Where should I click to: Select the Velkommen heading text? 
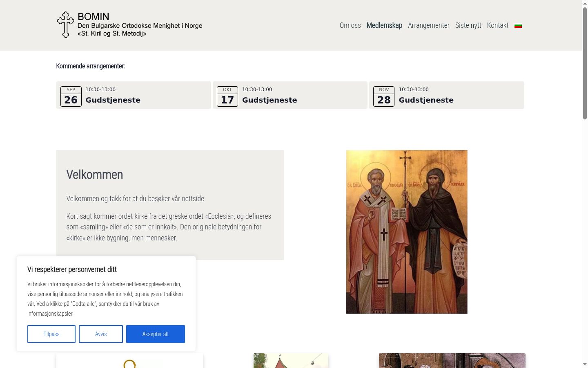click(95, 175)
